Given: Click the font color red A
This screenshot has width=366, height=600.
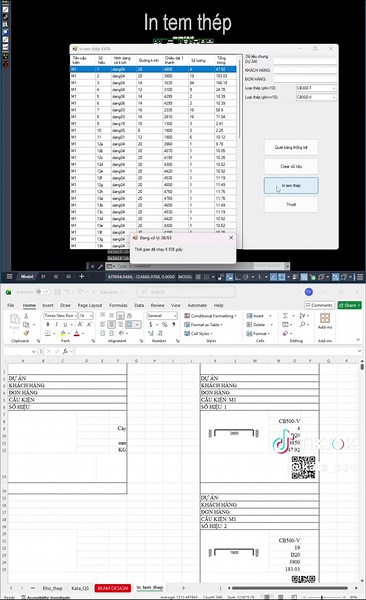Looking at the screenshot, I should (x=77, y=333).
